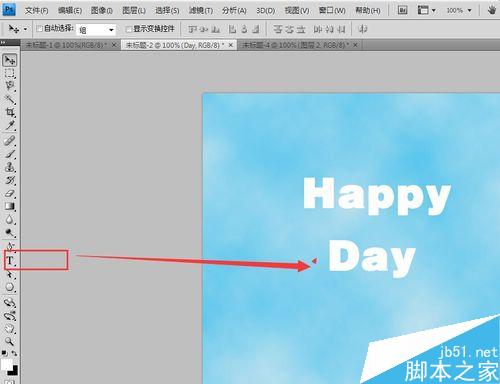The width and height of the screenshot is (500, 384).
Task: Open the 选择(S) menu
Action: (x=167, y=11)
